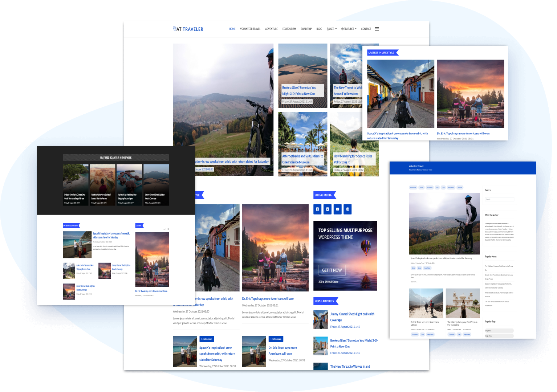Click the Facebook social media icon

pos(317,209)
